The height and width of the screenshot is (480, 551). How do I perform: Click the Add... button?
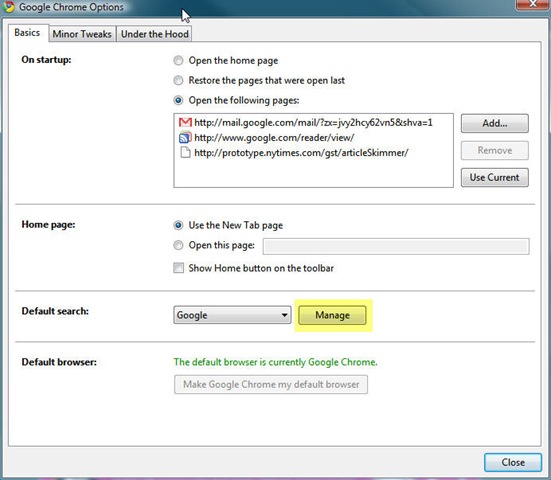tap(494, 123)
